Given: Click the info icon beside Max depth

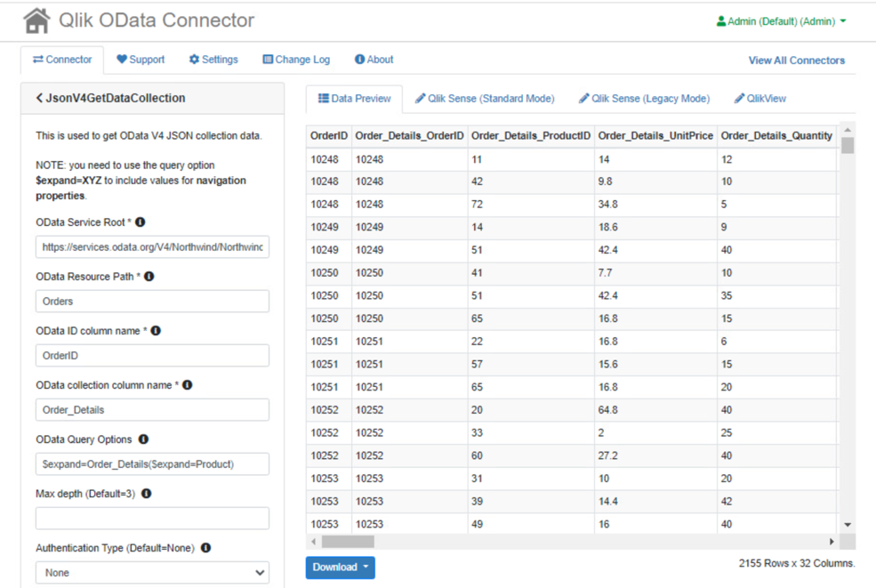Looking at the screenshot, I should tap(147, 494).
